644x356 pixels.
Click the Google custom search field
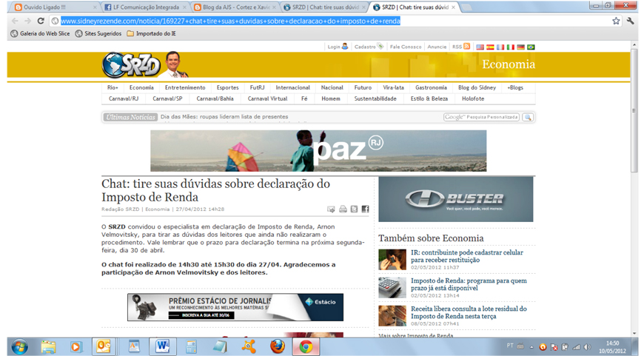pos(481,117)
